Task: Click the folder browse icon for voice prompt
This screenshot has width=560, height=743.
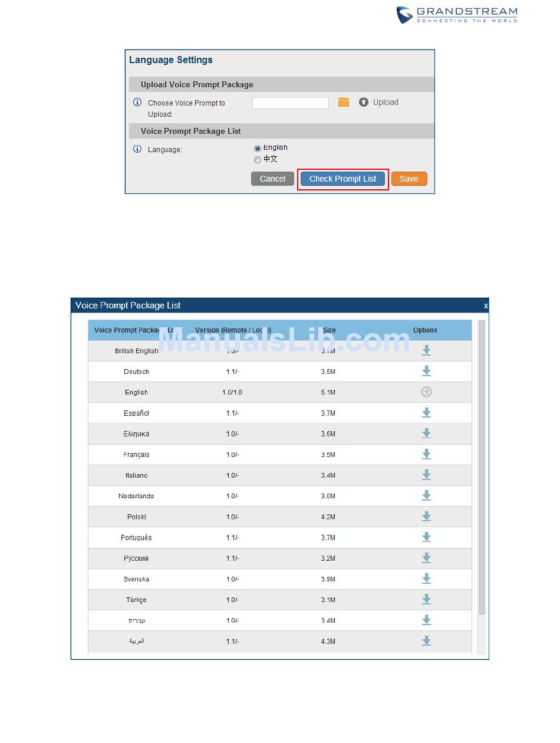Action: pyautogui.click(x=344, y=103)
